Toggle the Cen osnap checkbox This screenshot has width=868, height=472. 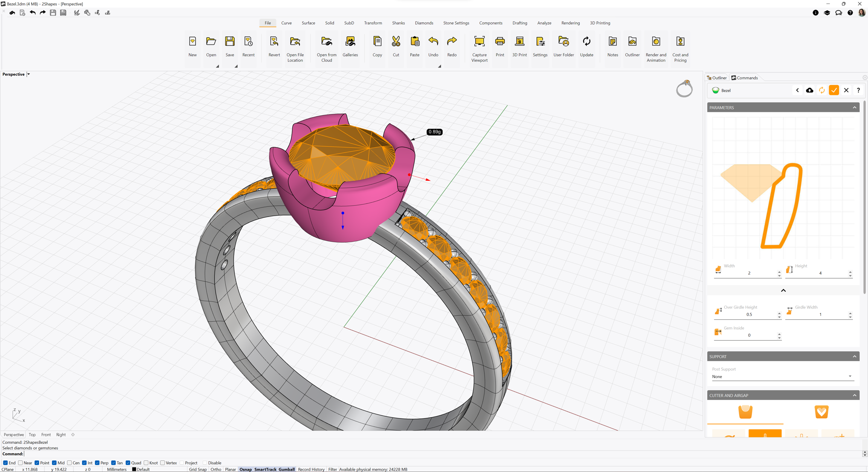(x=70, y=463)
